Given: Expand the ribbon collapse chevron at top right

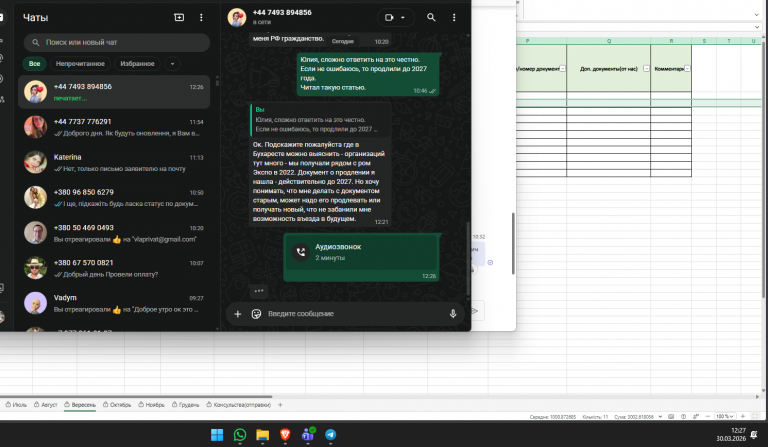Looking at the screenshot, I should coord(757,15).
